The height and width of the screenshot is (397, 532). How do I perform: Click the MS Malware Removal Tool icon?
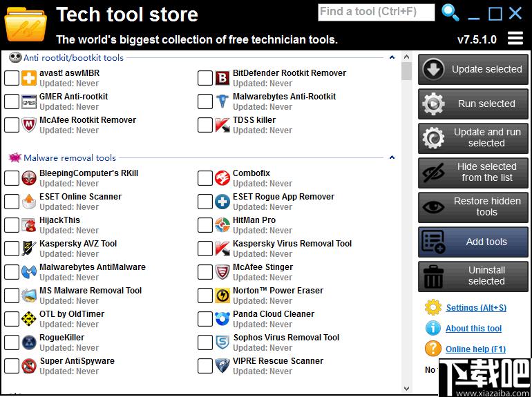(x=29, y=296)
